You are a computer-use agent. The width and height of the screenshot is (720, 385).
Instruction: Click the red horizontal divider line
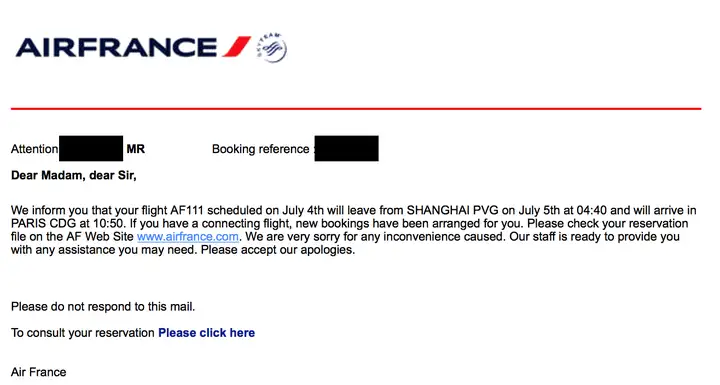pyautogui.click(x=356, y=109)
